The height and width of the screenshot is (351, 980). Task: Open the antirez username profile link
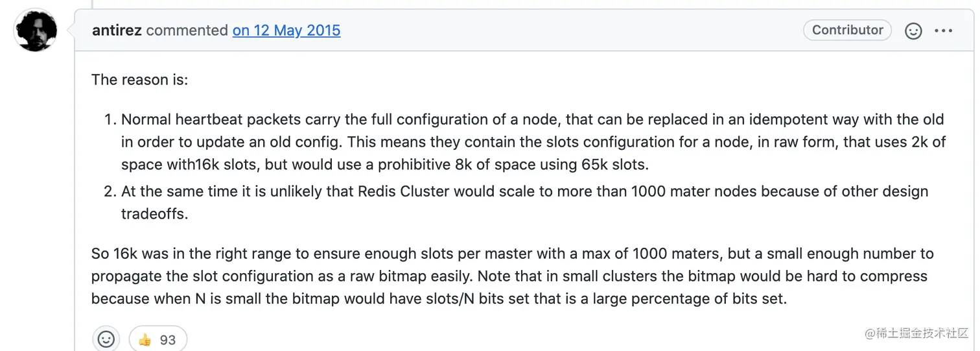[117, 30]
